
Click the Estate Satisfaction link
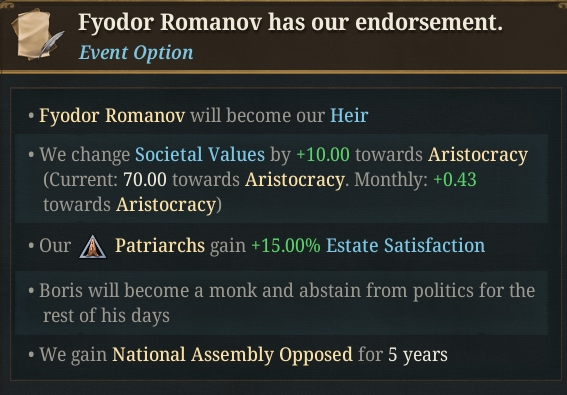(405, 245)
